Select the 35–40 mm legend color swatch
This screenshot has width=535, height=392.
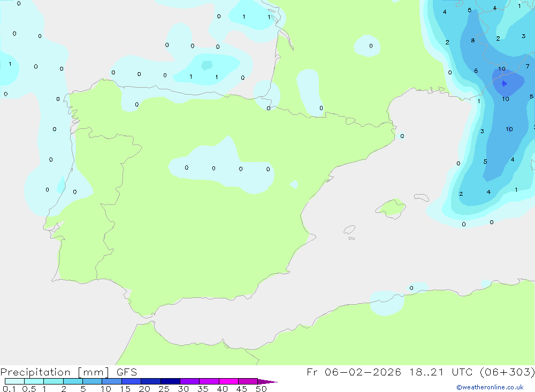(x=209, y=381)
